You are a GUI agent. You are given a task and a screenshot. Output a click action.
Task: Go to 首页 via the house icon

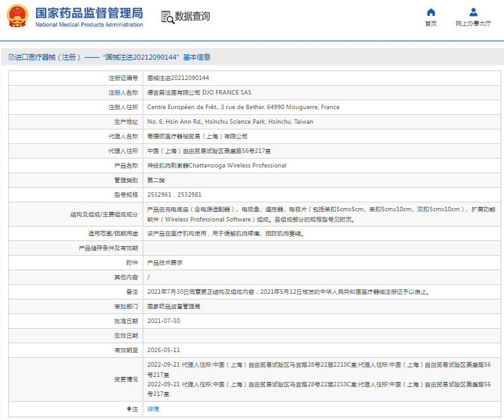430,12
